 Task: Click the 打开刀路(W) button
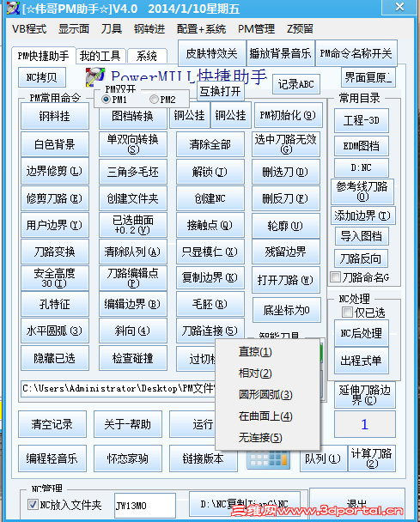[286, 280]
